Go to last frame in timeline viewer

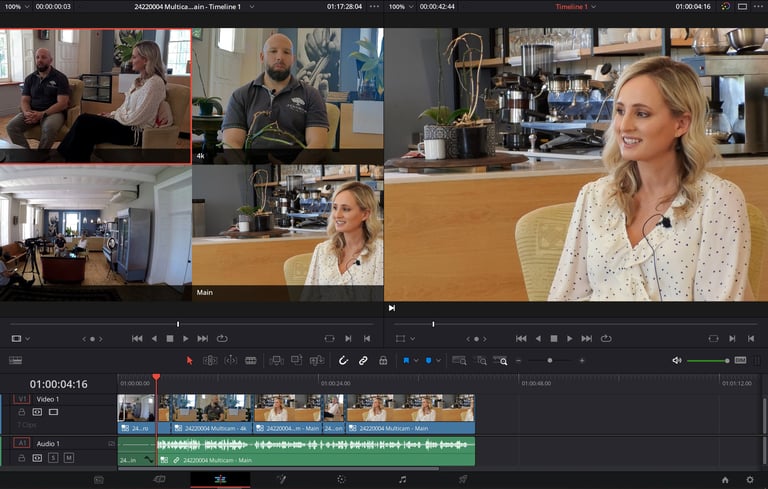(x=587, y=339)
